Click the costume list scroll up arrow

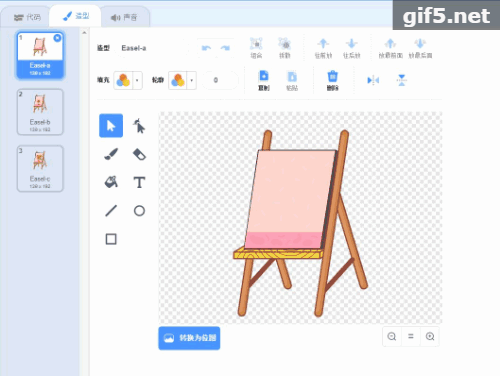tap(84, 33)
